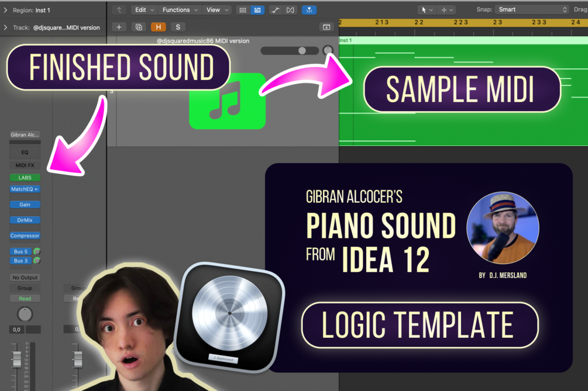Screen dimensions: 588x391
Task: Select the green music note track icon
Action: coord(227,101)
